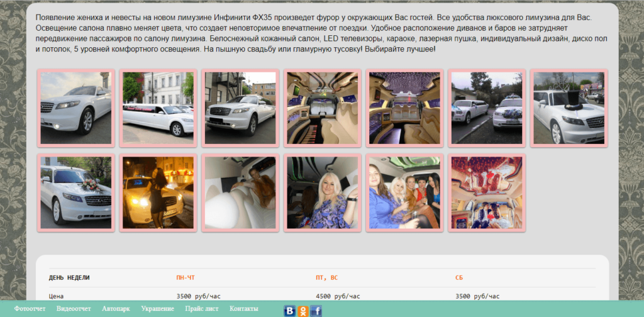Open photo of limousine with flower bouquet on hood
The height and width of the screenshot is (317, 644).
click(x=76, y=192)
